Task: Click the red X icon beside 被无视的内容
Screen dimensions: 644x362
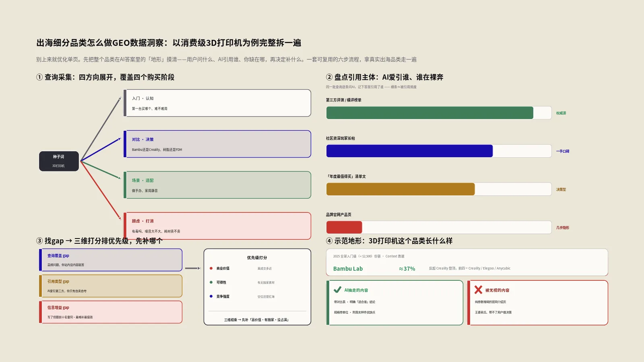Action: (x=478, y=290)
